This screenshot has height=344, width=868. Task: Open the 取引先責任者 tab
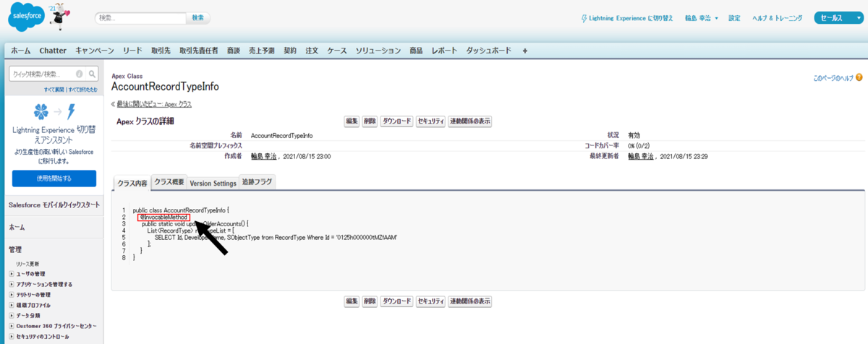point(199,51)
